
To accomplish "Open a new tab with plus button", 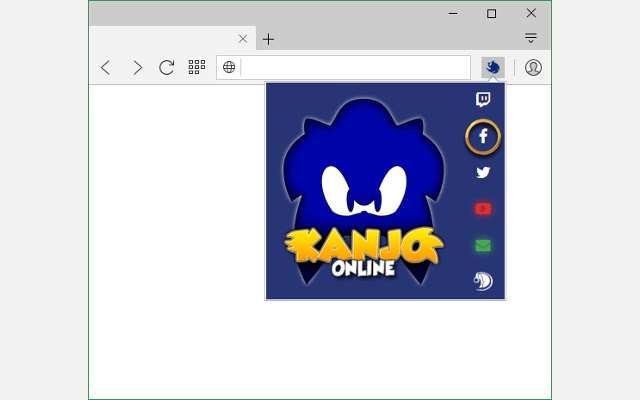I will (x=268, y=39).
